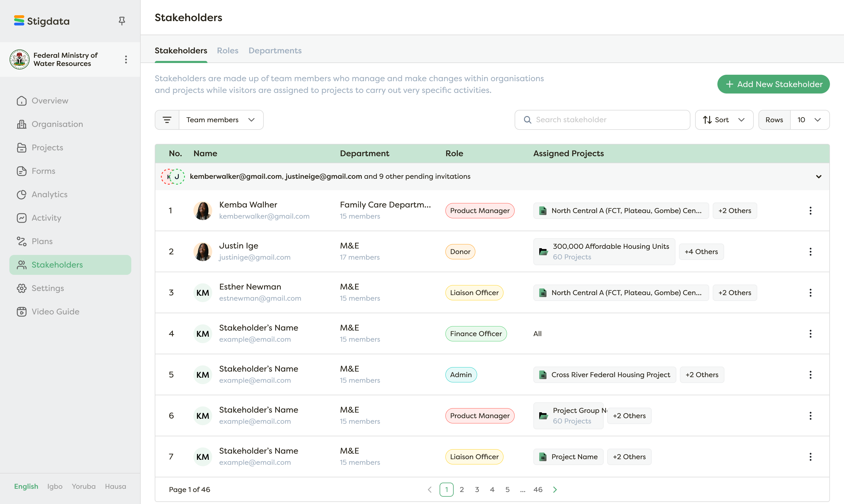Open the Team members dropdown
844x504 pixels.
coord(221,120)
